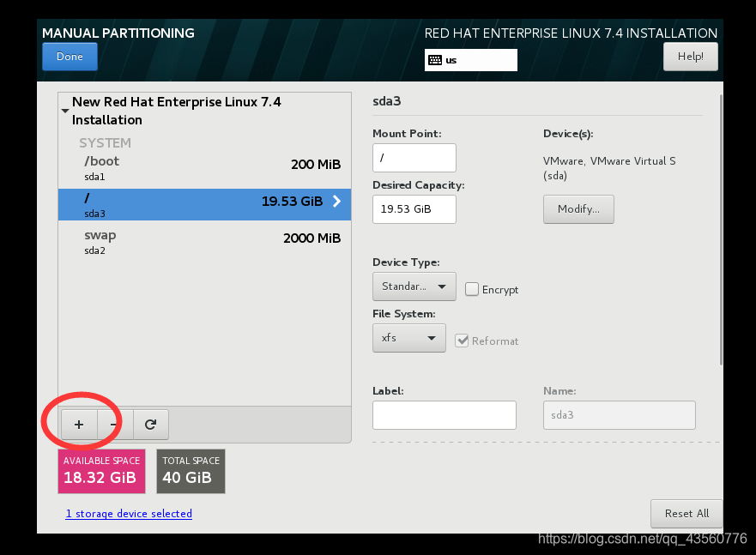Open the us keyboard layout indicator
This screenshot has width=756, height=555.
point(470,60)
